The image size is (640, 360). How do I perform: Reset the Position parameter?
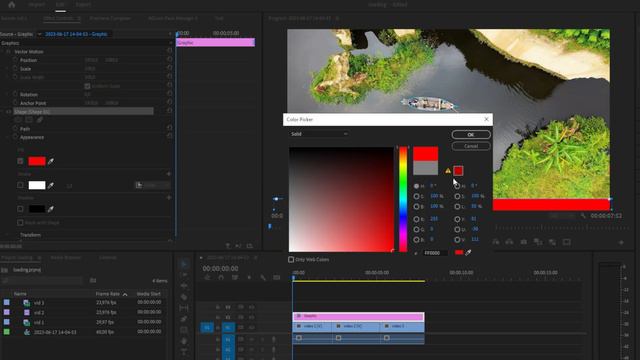(169, 60)
